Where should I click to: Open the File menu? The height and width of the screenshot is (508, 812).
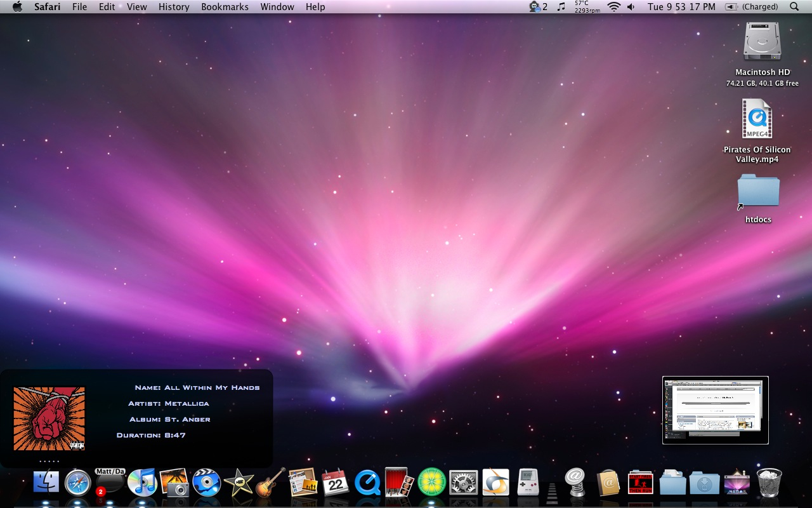[80, 6]
